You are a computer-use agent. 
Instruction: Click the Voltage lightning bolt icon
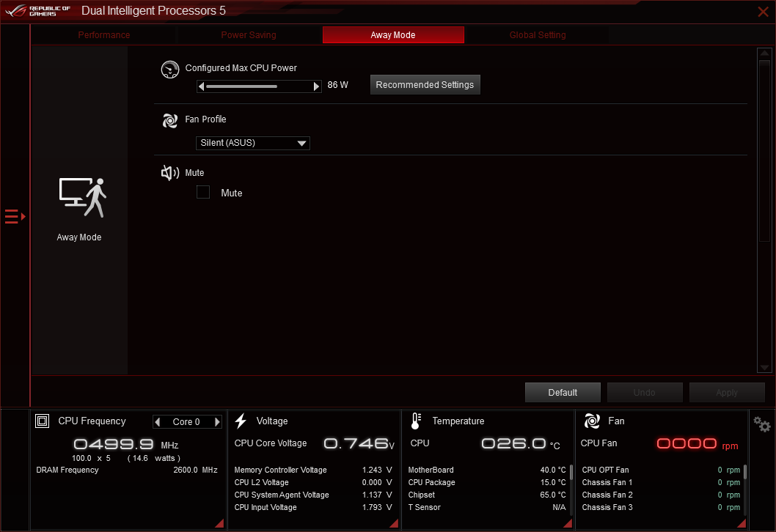point(241,421)
